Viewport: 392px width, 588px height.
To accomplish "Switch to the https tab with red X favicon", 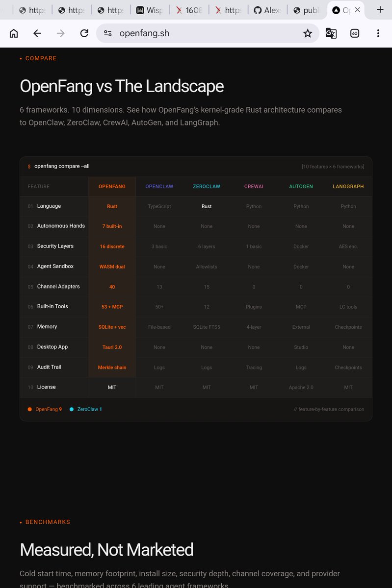I will 229,10.
